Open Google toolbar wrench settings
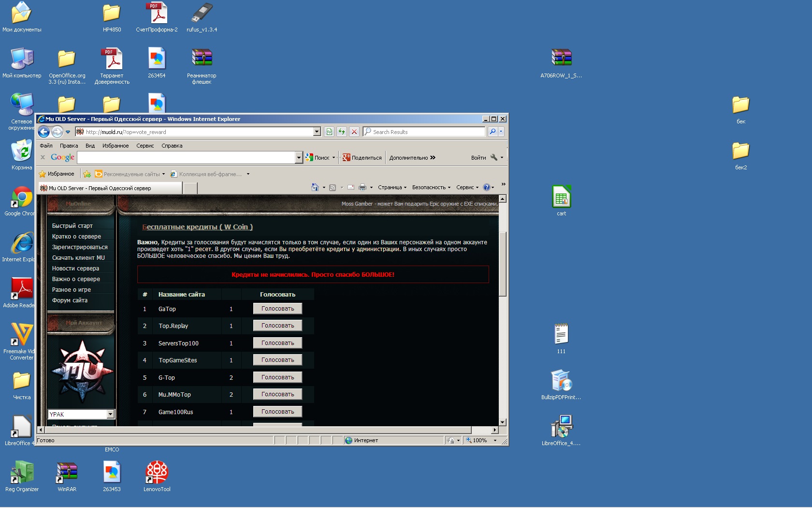Screen dimensions: 812x508 [493, 157]
